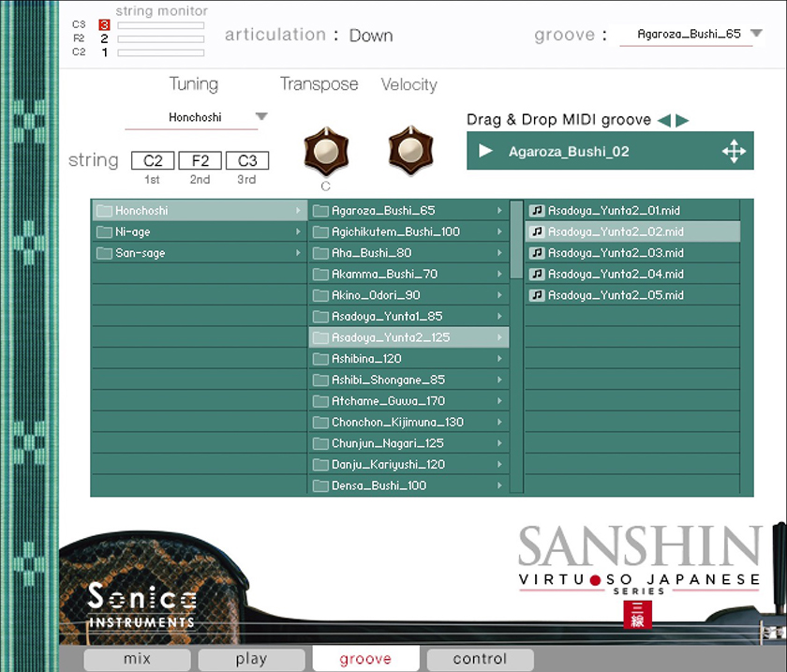Play the Agaroza_Bushi_02 MIDI groove preview
The image size is (787, 672).
485,151
